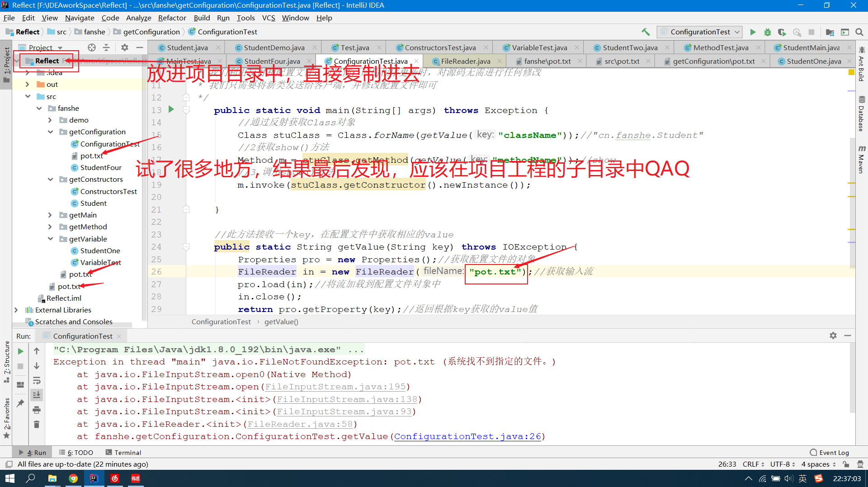Toggle soft-wrap in the Run console
Screen dimensions: 868x487
coord(37,381)
